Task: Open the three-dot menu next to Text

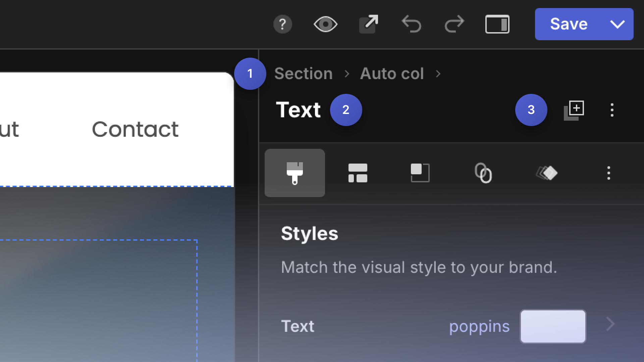Action: click(612, 110)
